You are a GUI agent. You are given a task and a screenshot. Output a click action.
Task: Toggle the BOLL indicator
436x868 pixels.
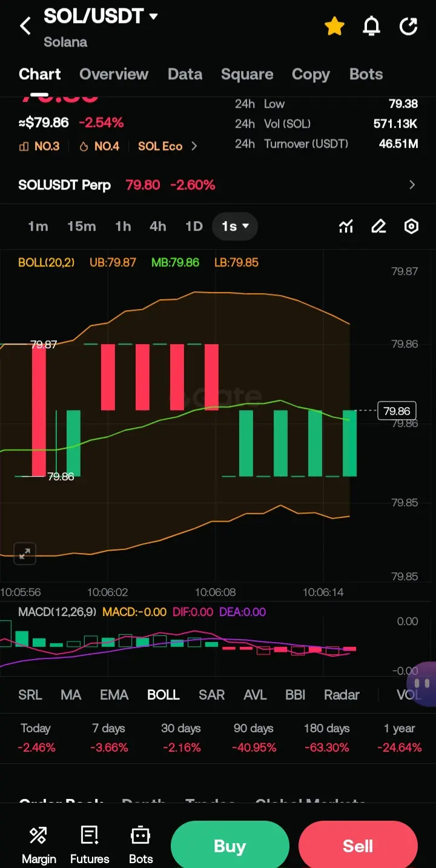163,695
